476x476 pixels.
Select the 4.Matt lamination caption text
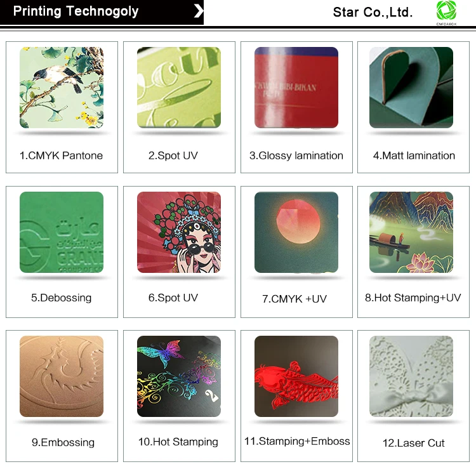pos(414,155)
